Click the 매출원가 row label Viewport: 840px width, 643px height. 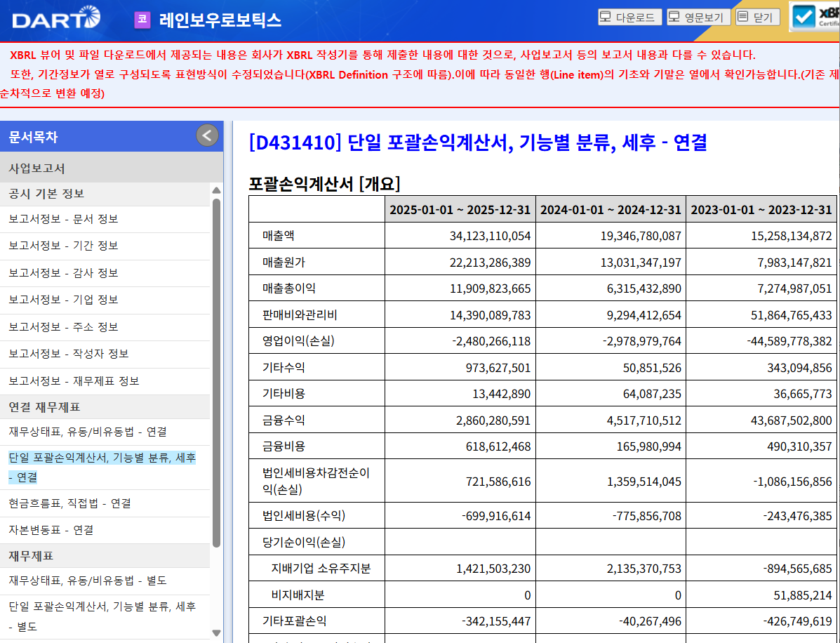coord(284,262)
